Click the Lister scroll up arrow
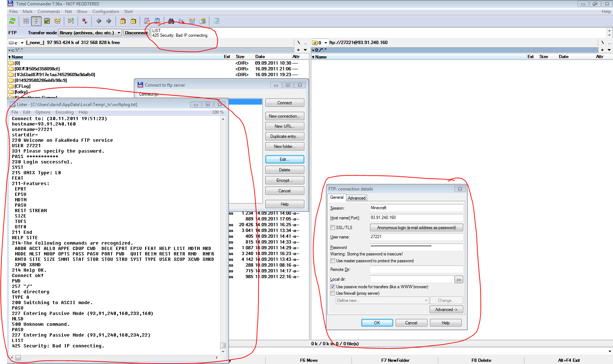The width and height of the screenshot is (613, 364). pyautogui.click(x=223, y=119)
